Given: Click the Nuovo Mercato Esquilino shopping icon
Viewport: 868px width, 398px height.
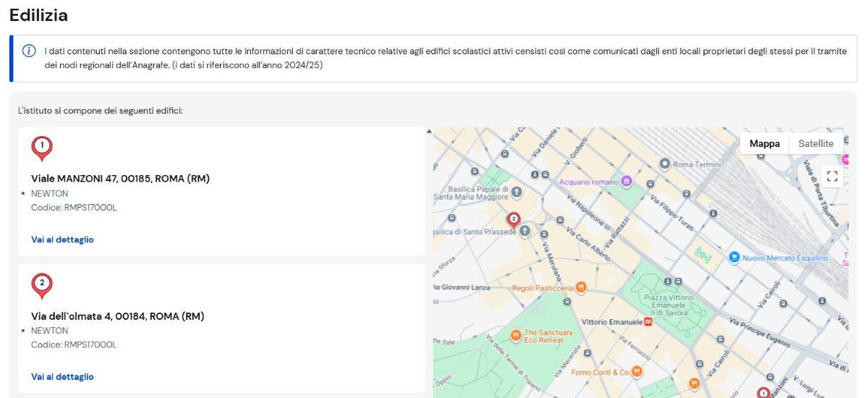Looking at the screenshot, I should (734, 257).
